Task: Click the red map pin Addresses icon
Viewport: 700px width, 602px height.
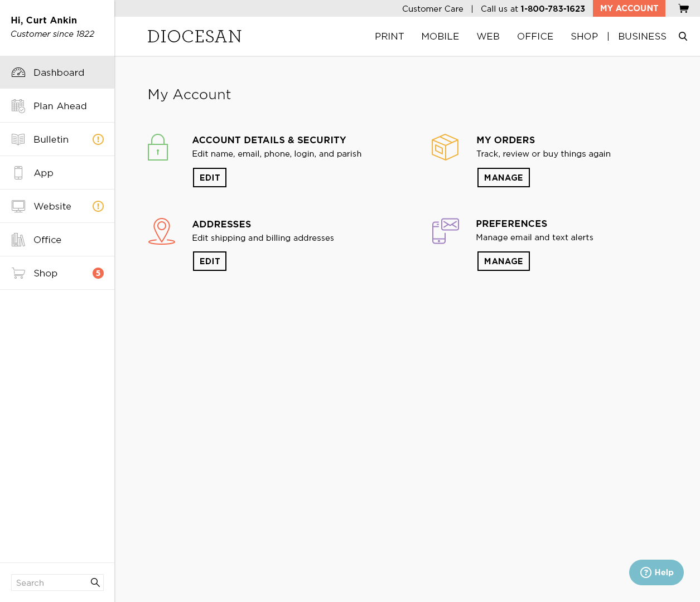Action: tap(162, 231)
